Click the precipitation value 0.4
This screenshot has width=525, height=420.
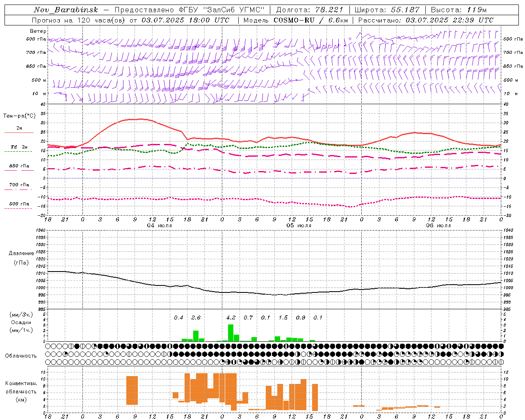click(179, 317)
